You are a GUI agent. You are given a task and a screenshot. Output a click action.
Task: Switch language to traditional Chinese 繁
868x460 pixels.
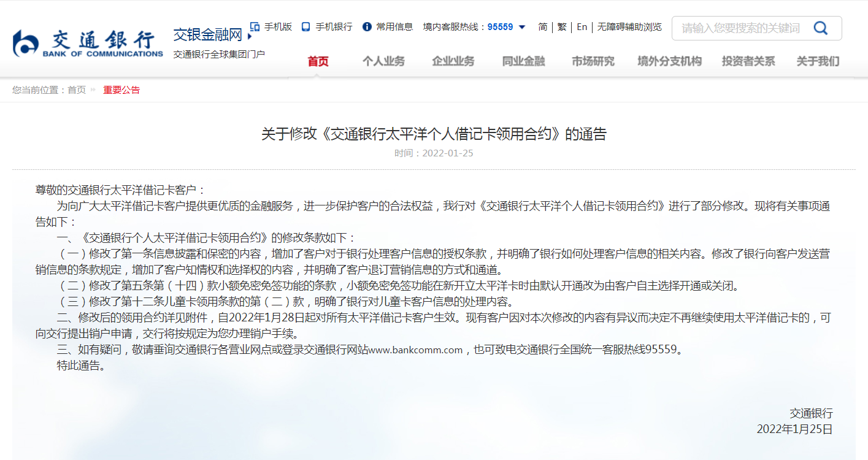tap(562, 27)
